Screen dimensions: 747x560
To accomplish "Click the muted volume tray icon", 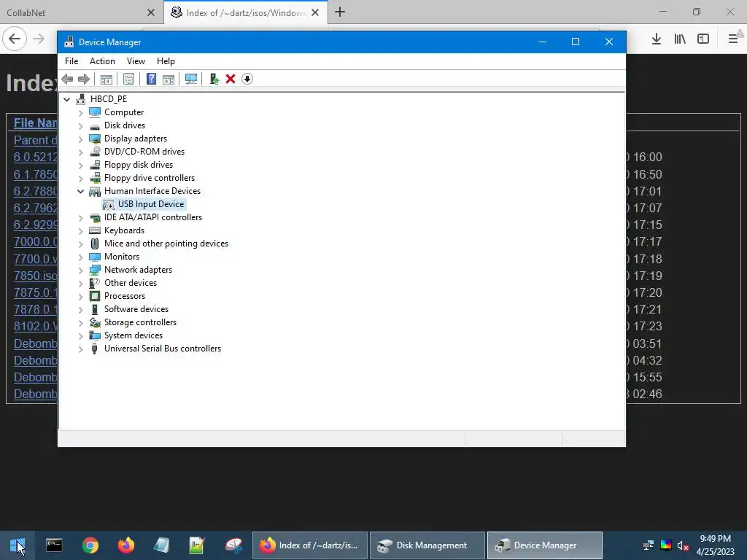I will 683,545.
